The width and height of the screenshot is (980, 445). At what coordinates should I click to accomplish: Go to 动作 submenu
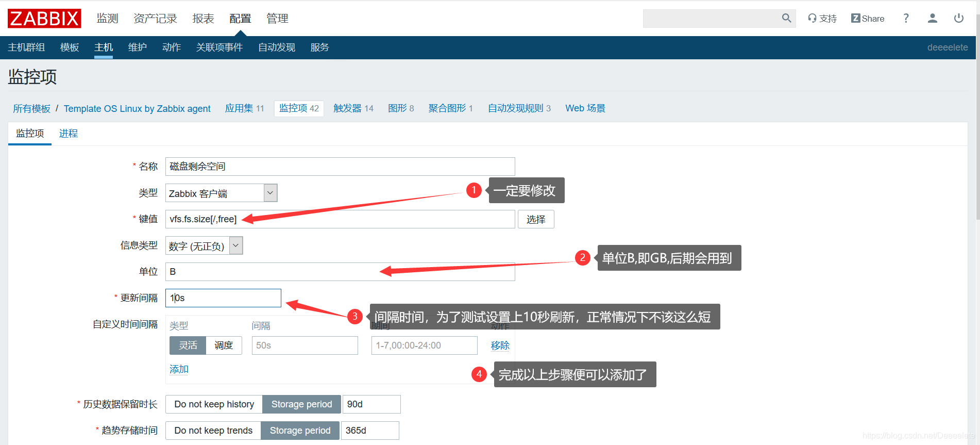click(x=172, y=47)
